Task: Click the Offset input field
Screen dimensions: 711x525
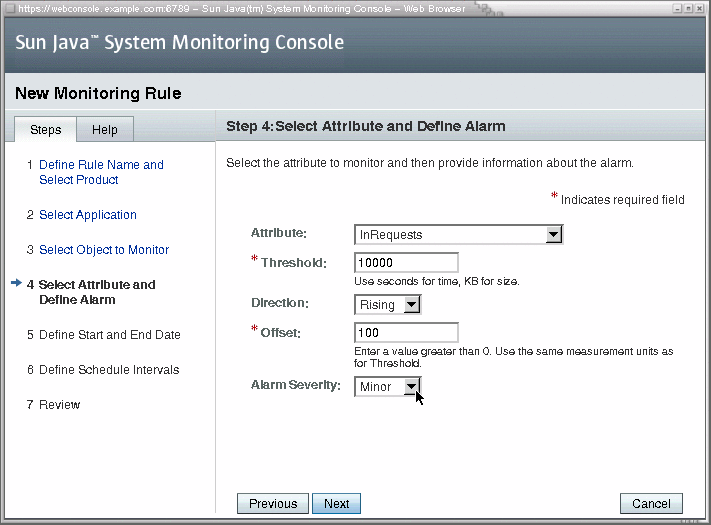Action: (x=406, y=332)
